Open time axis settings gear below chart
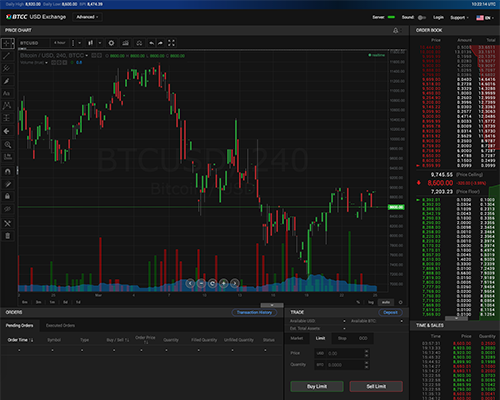 401,302
